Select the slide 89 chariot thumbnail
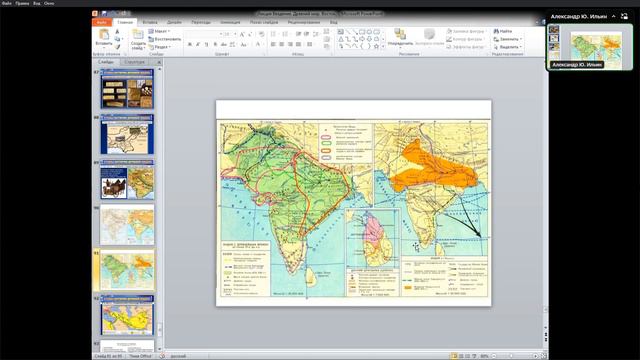 point(127,180)
